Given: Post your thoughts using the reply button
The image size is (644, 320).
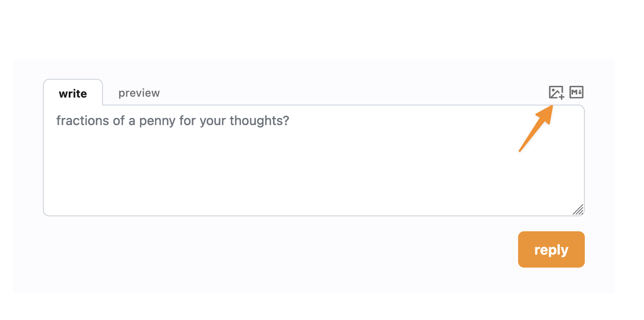Looking at the screenshot, I should pos(551,250).
